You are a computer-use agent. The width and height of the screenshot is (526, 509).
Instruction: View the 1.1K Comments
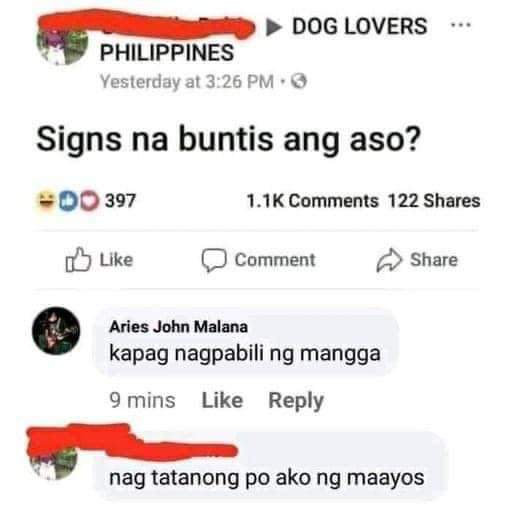[x=313, y=201]
